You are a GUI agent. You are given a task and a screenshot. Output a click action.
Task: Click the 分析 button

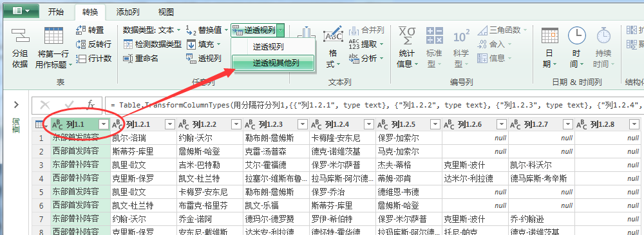[x=366, y=59]
